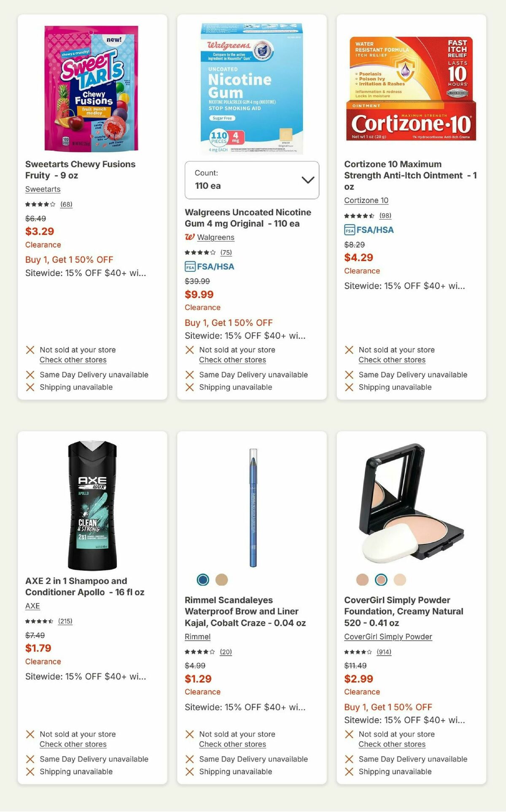View the 914 reviews for CoverGirl foundation
506x812 pixels.
click(x=385, y=652)
